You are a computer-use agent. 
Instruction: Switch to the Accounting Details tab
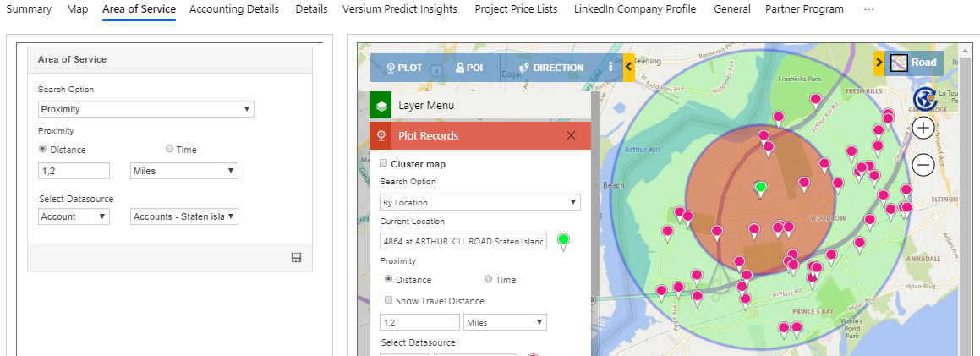click(234, 9)
